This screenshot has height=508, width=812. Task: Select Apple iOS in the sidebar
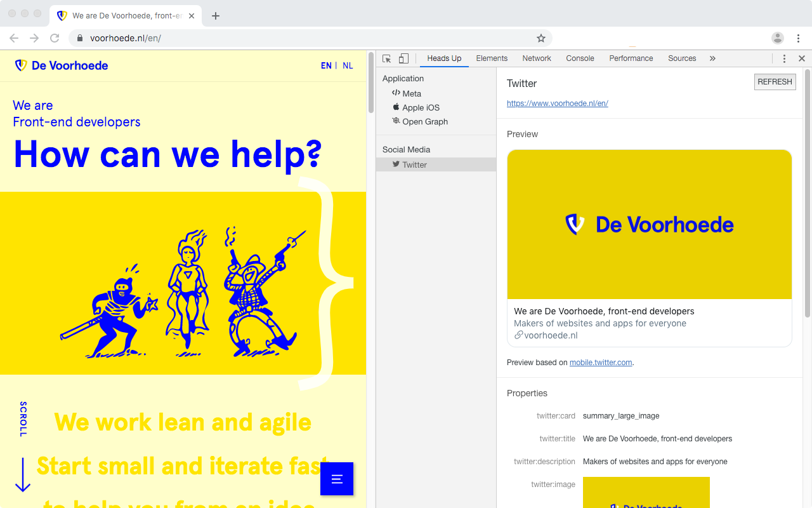tap(436, 107)
